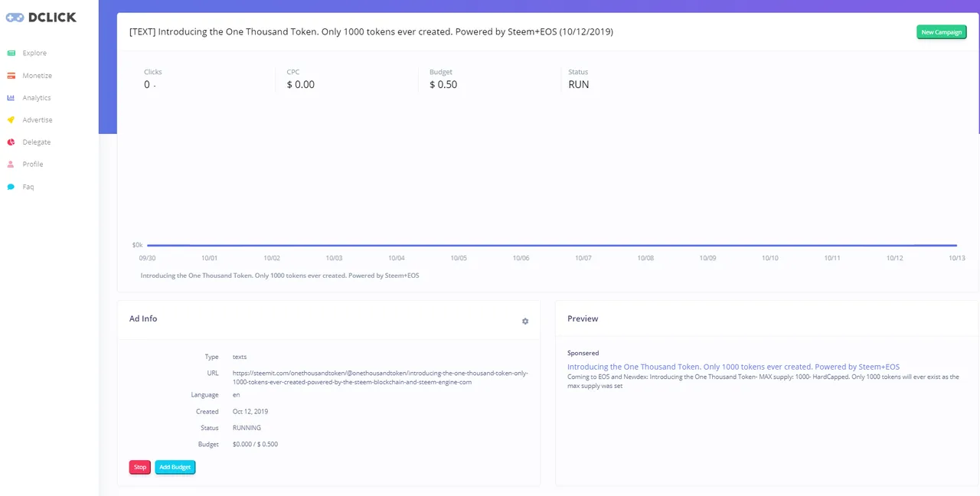Click the 10/13 date on chart axis

956,259
